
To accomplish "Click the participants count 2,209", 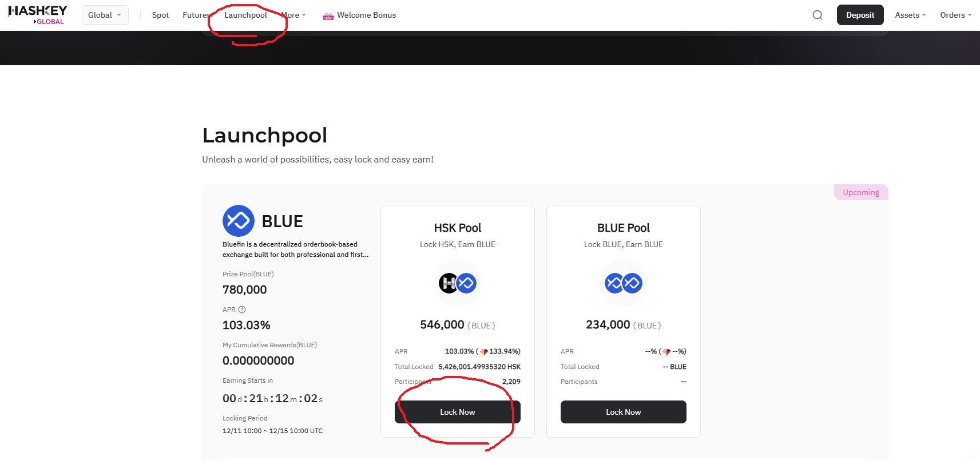I will coord(511,382).
